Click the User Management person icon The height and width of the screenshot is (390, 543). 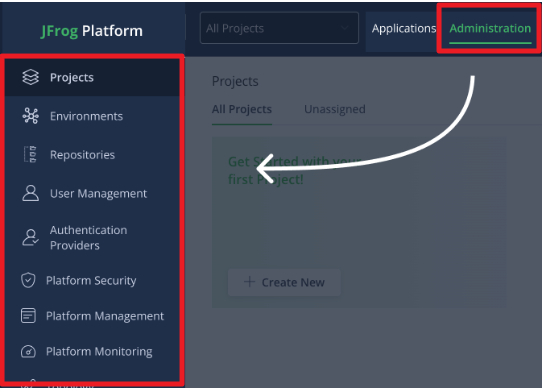[x=30, y=193]
